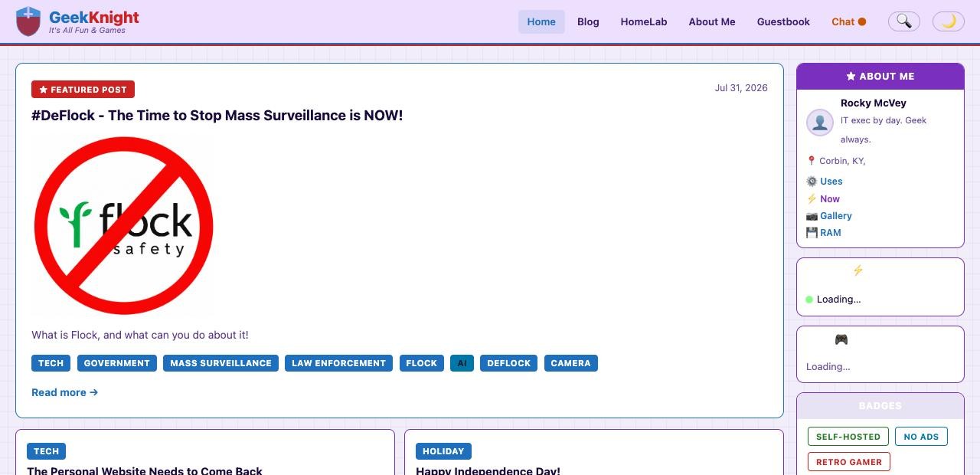Select the GOVERNMENT tag
This screenshot has width=980, height=475.
pyautogui.click(x=117, y=363)
